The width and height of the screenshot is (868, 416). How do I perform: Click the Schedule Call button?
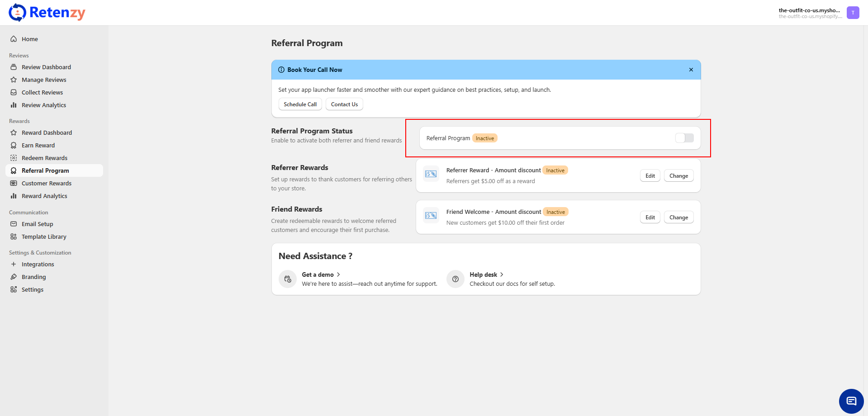point(300,104)
